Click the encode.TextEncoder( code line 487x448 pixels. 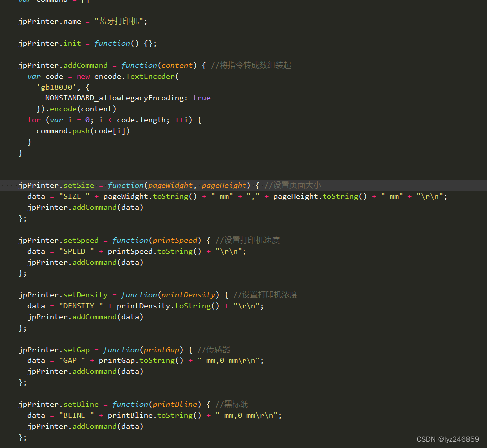point(103,76)
